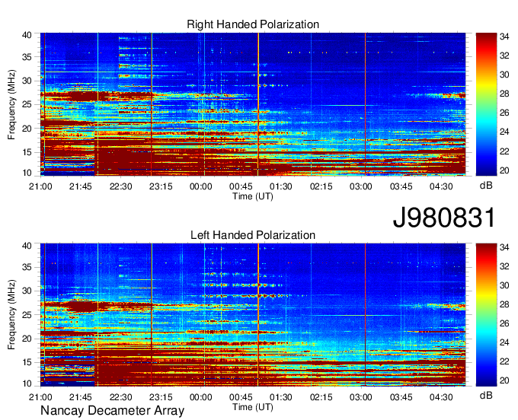Click 03:45 tick on bottom time axis
The width and height of the screenshot is (518, 420).
click(401, 397)
